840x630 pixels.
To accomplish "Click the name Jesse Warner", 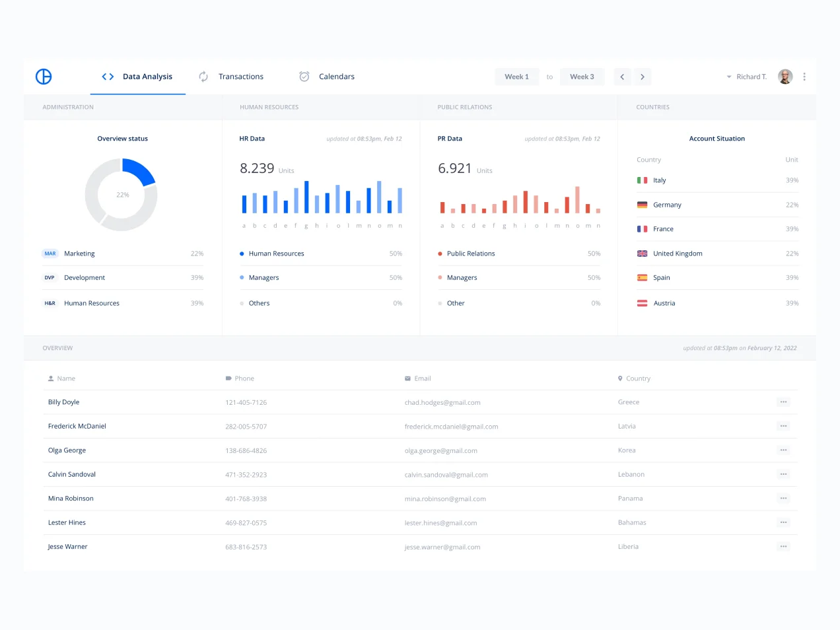I will tap(67, 547).
